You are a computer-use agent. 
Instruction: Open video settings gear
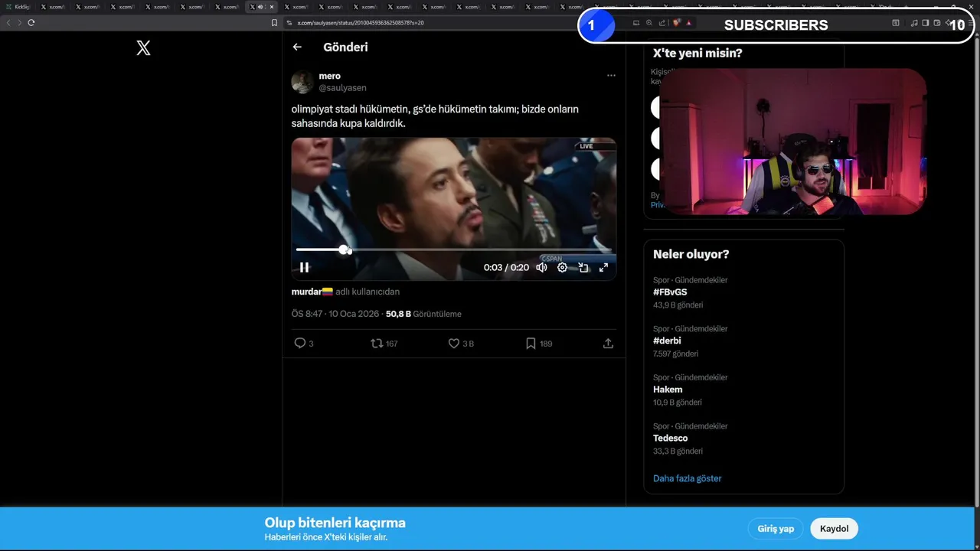(x=562, y=267)
